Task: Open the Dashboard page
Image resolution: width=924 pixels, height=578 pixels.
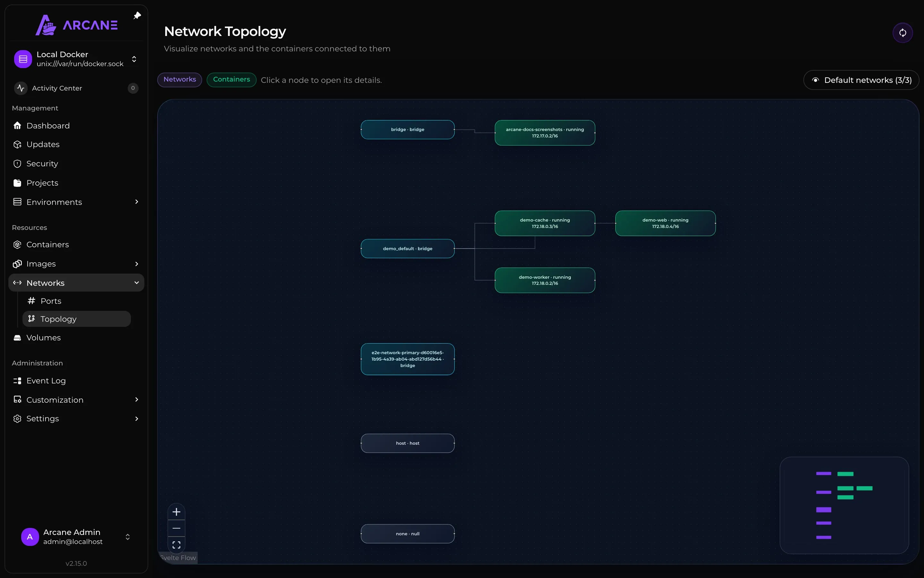Action: click(x=76, y=125)
